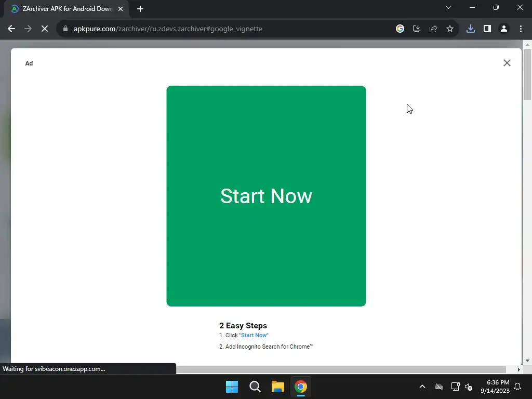Viewport: 532px width, 399px height.
Task: Click the 2 Easy Steps heading
Action: click(x=243, y=325)
